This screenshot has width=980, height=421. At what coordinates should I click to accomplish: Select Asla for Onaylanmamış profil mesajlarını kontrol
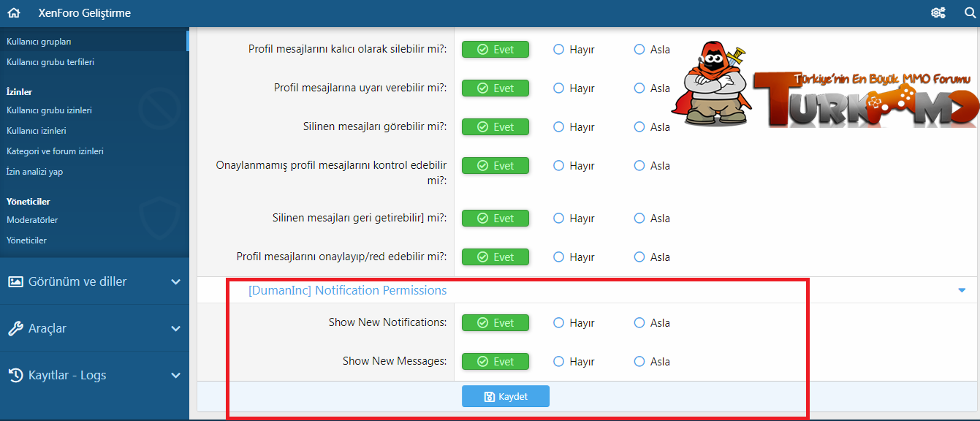pyautogui.click(x=652, y=166)
